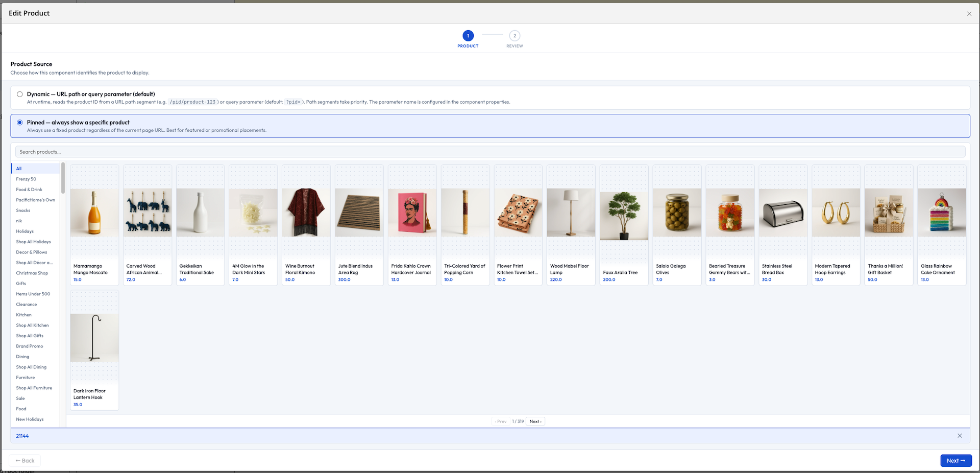The height and width of the screenshot is (473, 980).
Task: Select the Dynamic URL path radio option
Action: click(x=20, y=94)
